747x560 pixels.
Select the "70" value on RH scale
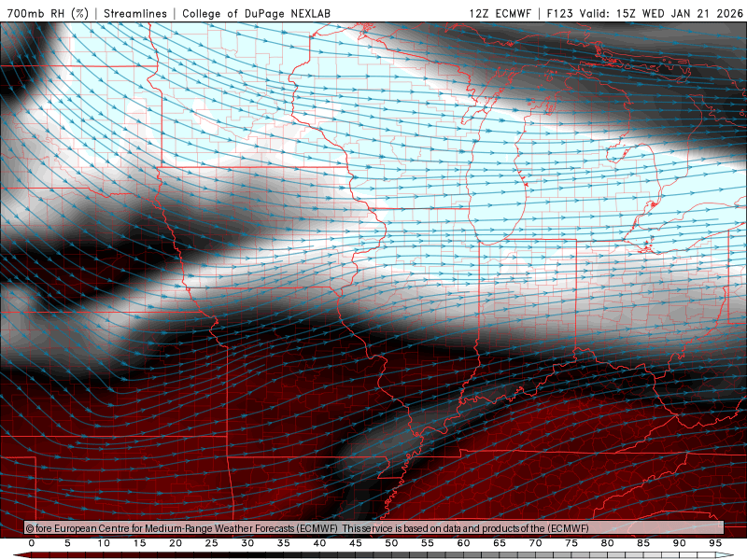click(x=535, y=543)
